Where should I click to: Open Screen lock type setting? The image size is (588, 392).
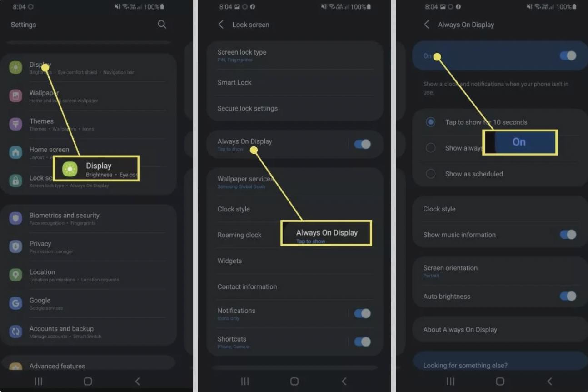[x=294, y=55]
